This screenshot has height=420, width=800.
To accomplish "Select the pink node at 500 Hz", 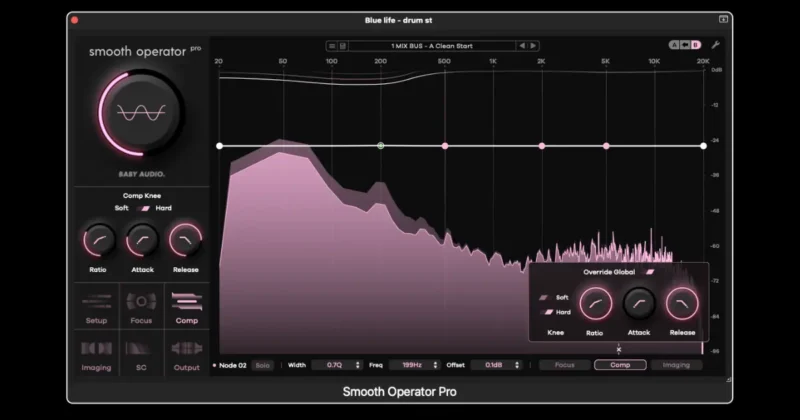I will [x=445, y=146].
